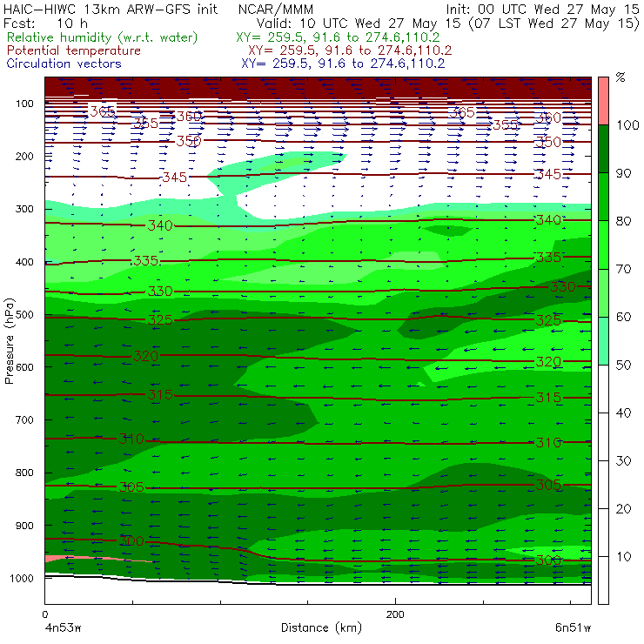Click the 500 hPa pressure axis label
644x644 pixels.
tap(24, 314)
